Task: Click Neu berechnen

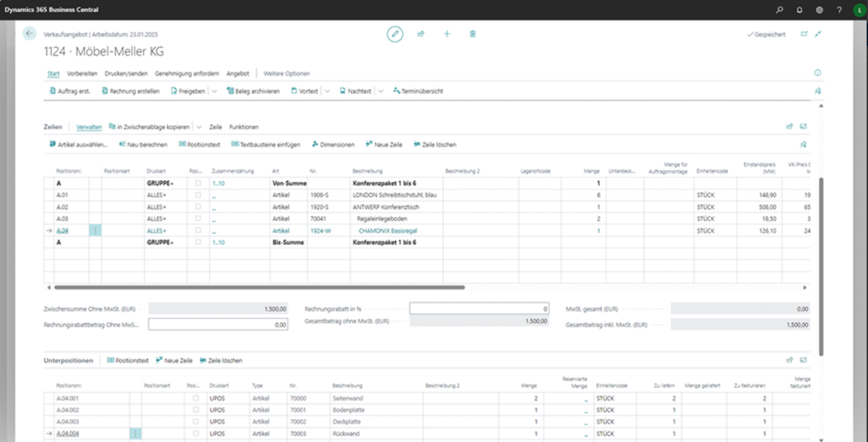Action: (x=143, y=145)
